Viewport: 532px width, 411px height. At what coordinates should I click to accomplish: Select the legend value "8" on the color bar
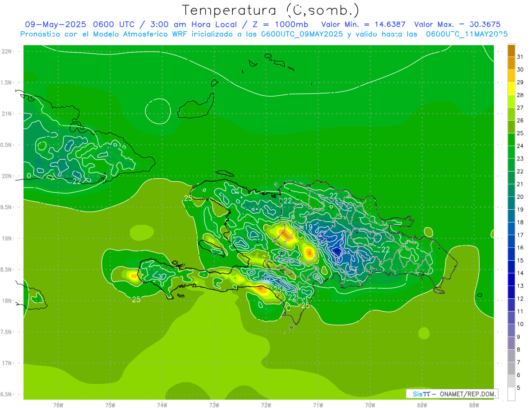pyautogui.click(x=519, y=350)
